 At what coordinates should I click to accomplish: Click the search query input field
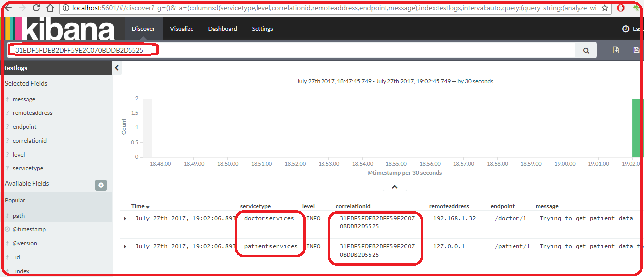(x=291, y=50)
